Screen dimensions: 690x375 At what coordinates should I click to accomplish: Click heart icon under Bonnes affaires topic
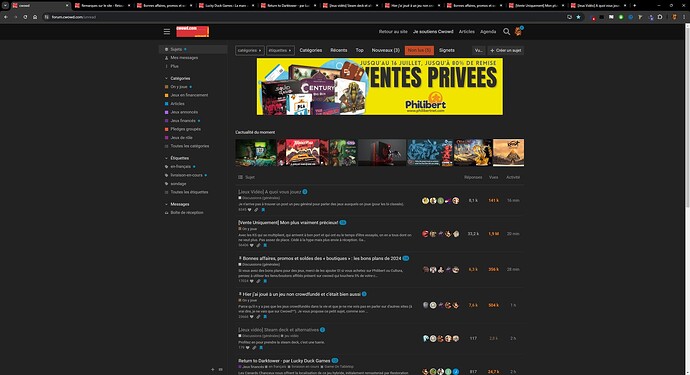point(252,281)
